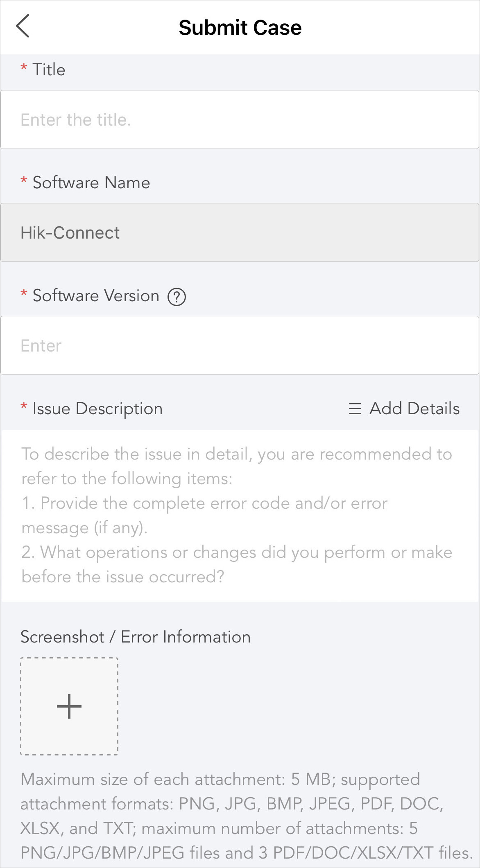Click the Screenshot / Error Information label
The width and height of the screenshot is (480, 868).
[136, 637]
